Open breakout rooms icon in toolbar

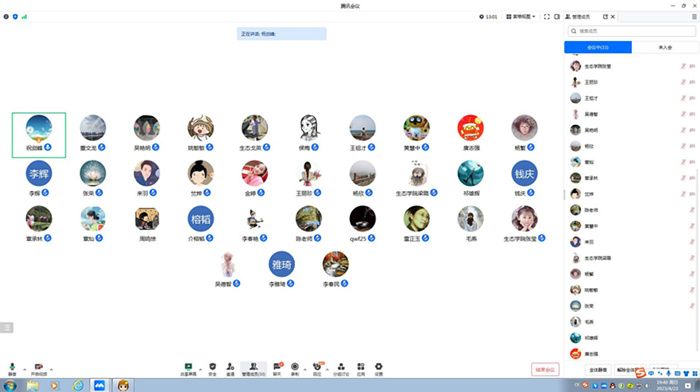click(341, 369)
